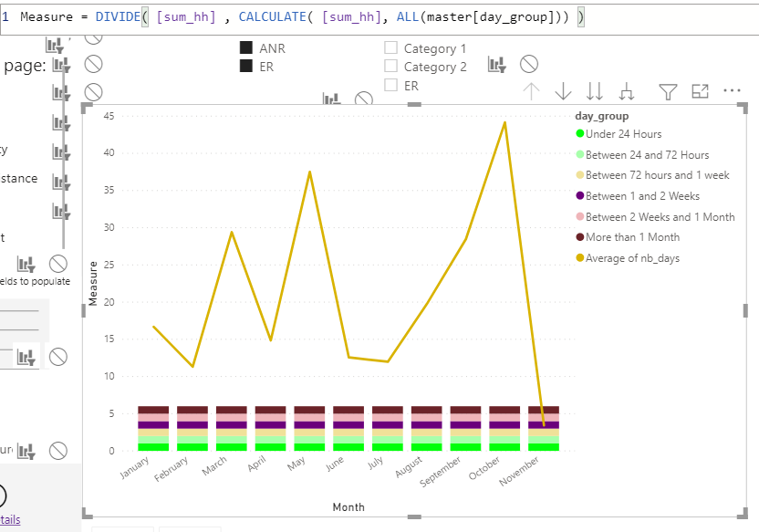Click the 'Measure' y-axis title
Image resolution: width=759 pixels, height=532 pixels.
pyautogui.click(x=93, y=284)
